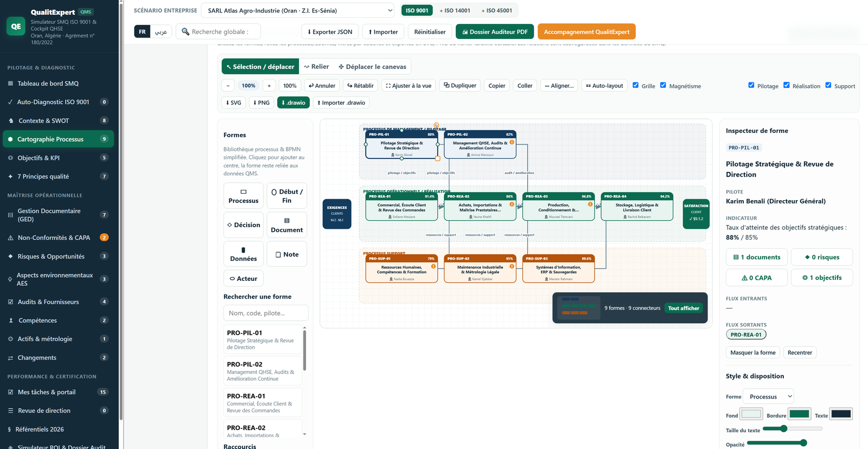Viewport: 868px width, 449px height.
Task: Click the zoom out minus button
Action: pos(228,86)
